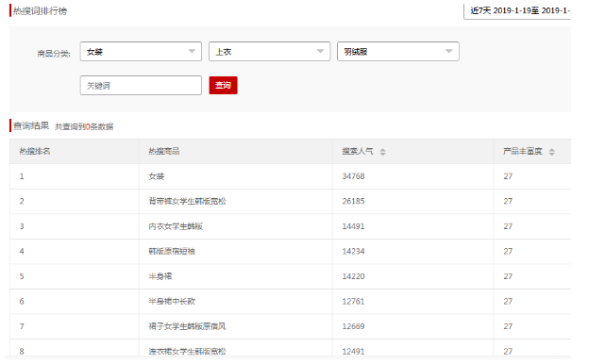Click search popularity value 12491
Viewport: 605px width, 364px height.
pyautogui.click(x=353, y=352)
